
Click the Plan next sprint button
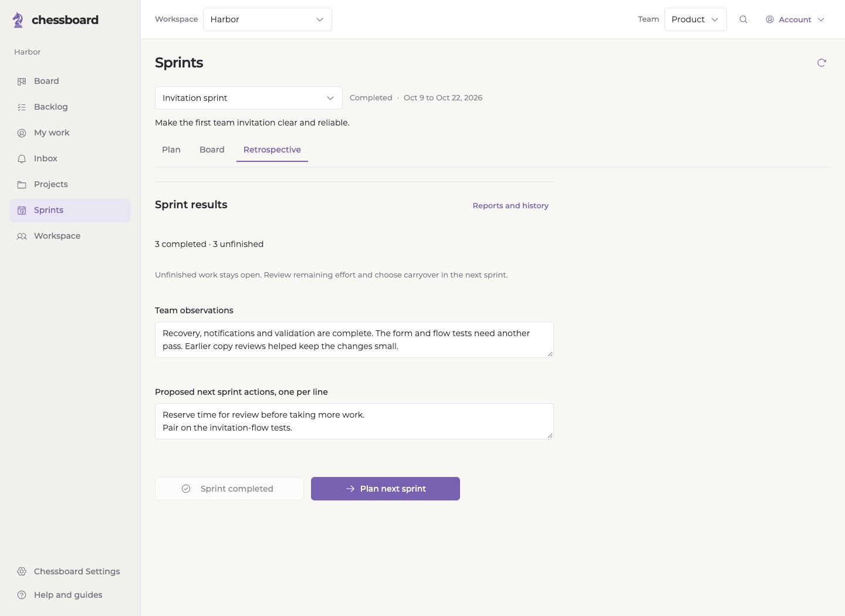[386, 489]
